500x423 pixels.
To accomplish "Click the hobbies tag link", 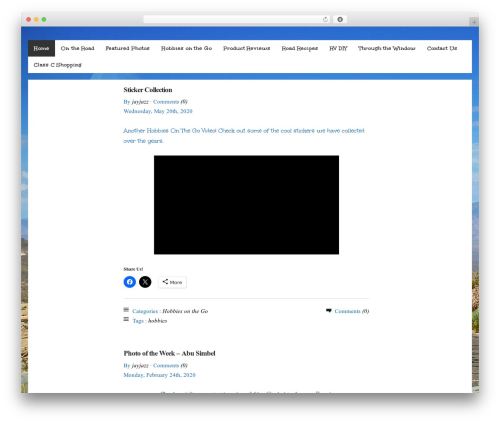I will pyautogui.click(x=157, y=321).
